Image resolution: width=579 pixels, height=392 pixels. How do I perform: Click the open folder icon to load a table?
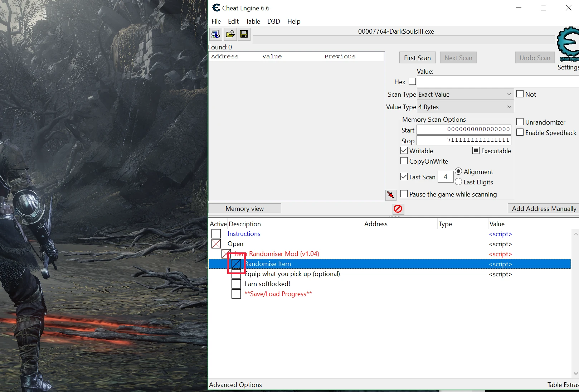point(230,34)
